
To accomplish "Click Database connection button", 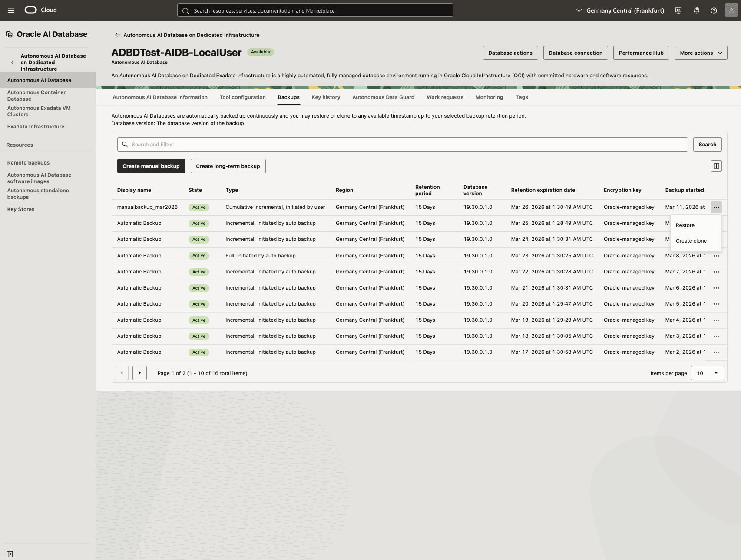I will 576,53.
